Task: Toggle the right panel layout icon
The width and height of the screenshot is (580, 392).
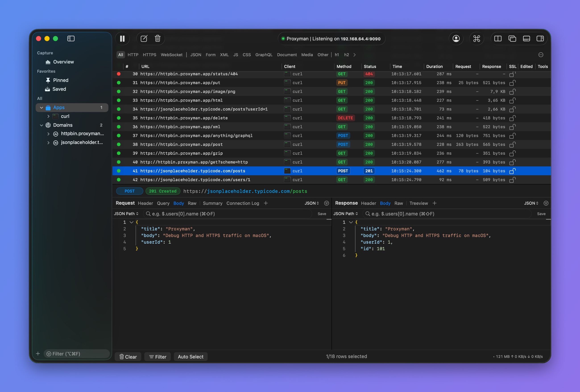Action: pos(540,39)
